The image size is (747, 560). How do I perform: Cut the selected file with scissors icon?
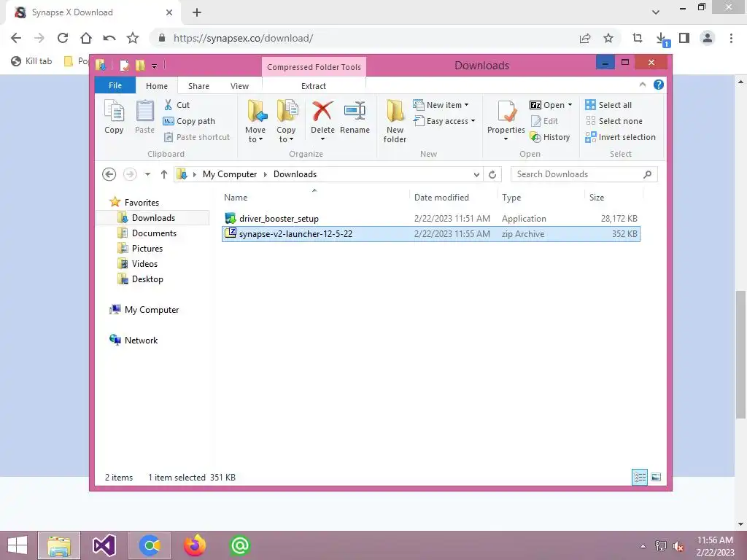click(x=177, y=105)
